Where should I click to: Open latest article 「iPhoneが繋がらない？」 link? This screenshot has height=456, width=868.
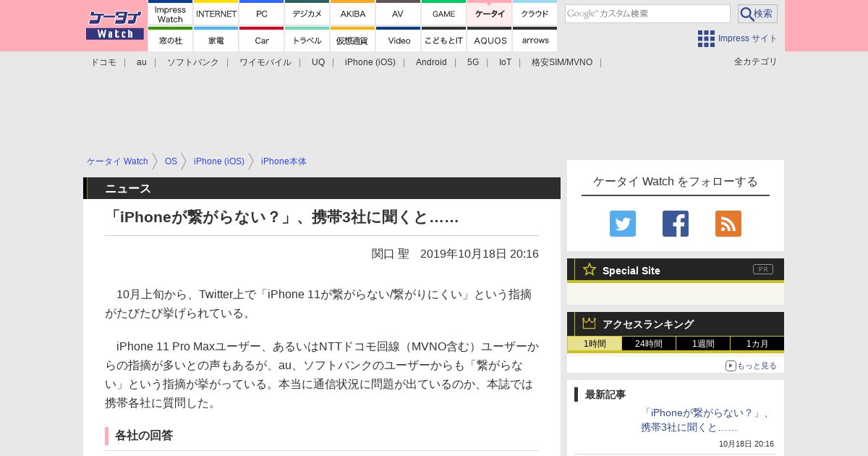pos(706,420)
